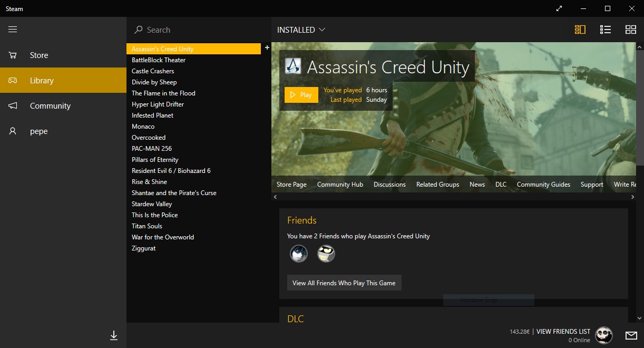Open the pepe profile section

click(x=63, y=131)
